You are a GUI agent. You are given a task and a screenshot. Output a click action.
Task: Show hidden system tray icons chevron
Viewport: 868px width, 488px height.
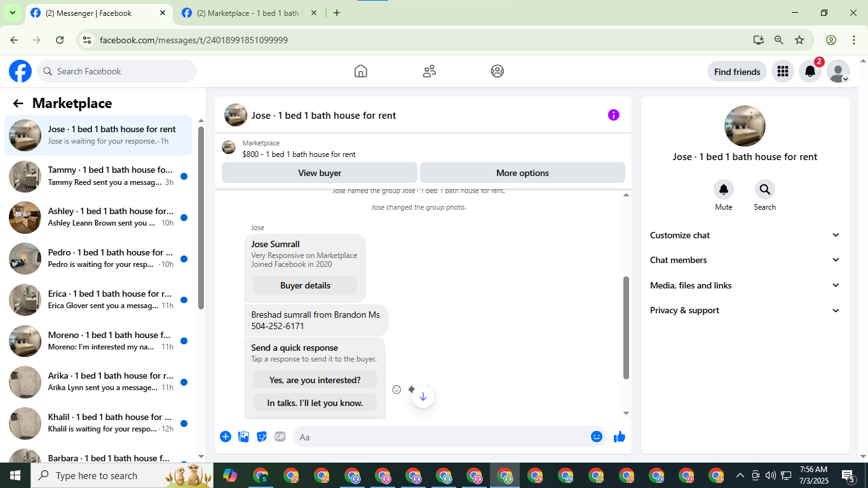click(740, 475)
